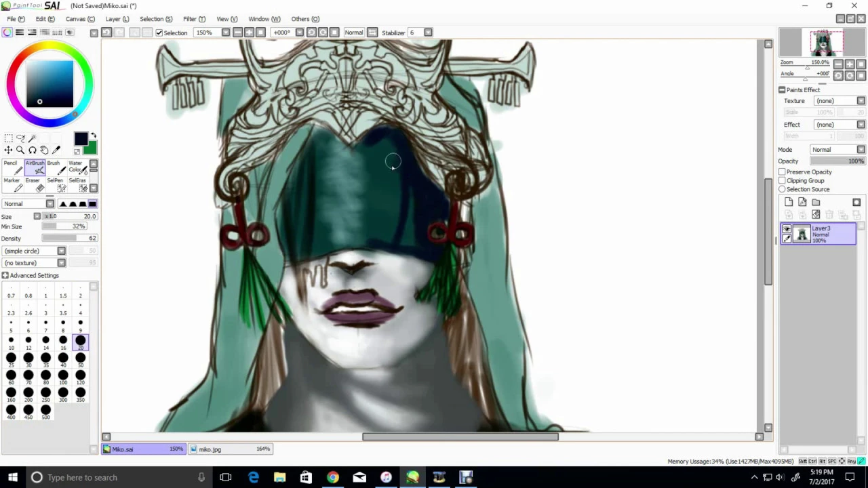Choose brush size 10 preset

[x=11, y=342]
